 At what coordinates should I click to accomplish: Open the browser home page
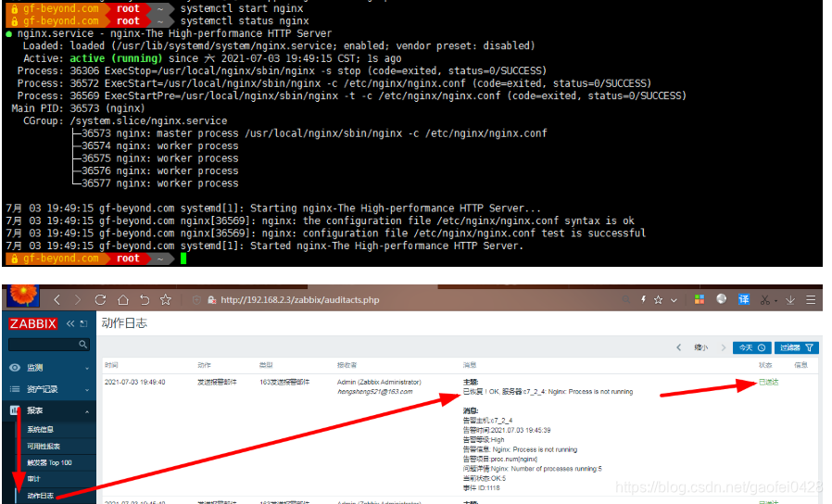[x=123, y=300]
